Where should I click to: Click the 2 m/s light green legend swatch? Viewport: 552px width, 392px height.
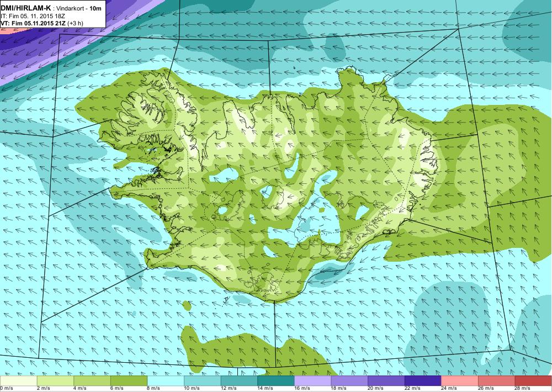click(x=55, y=381)
